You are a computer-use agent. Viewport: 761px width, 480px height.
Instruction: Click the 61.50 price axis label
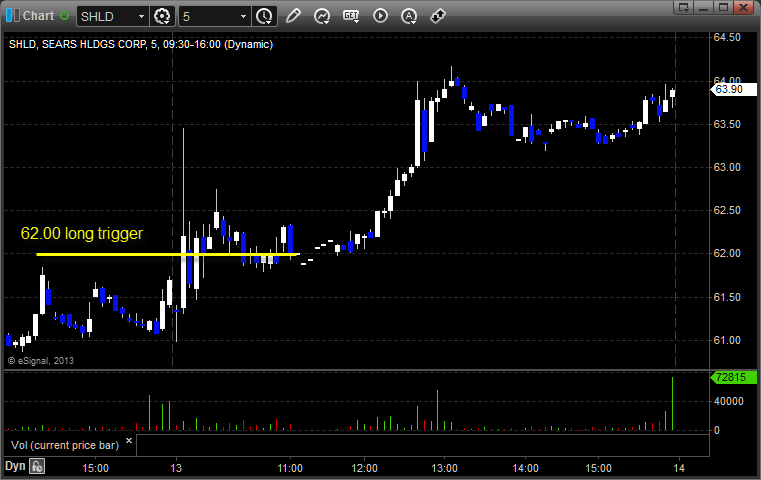click(x=727, y=297)
